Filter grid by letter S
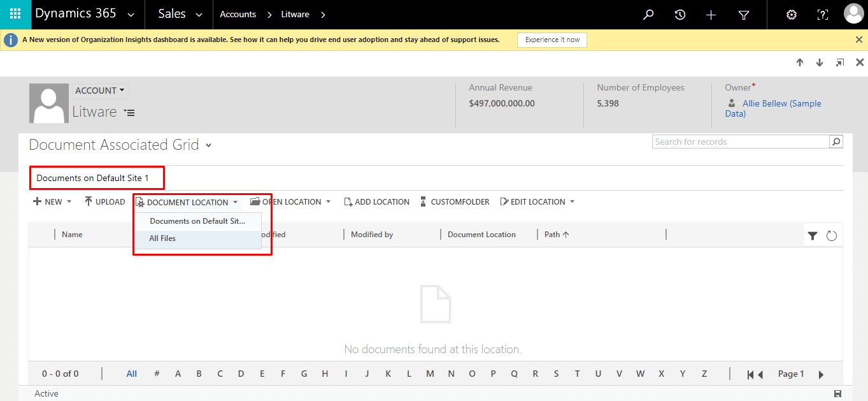Image resolution: width=868 pixels, height=401 pixels. point(557,374)
